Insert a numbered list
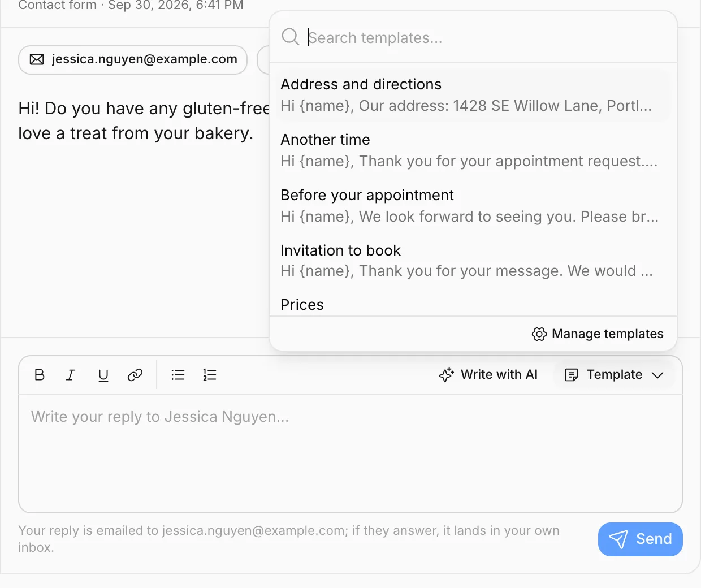701x588 pixels. click(x=210, y=375)
